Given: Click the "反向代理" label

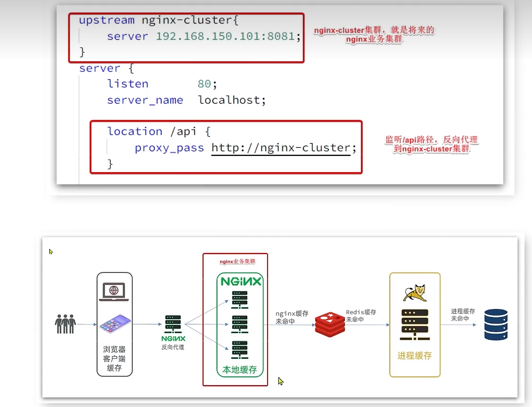Looking at the screenshot, I should tap(173, 347).
